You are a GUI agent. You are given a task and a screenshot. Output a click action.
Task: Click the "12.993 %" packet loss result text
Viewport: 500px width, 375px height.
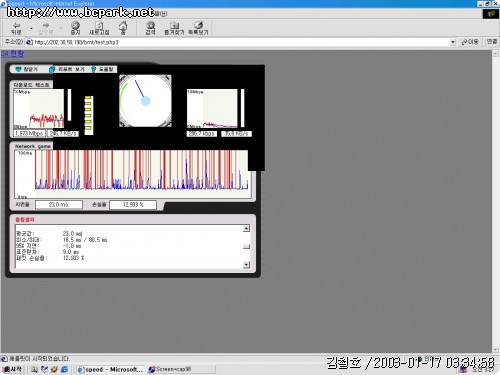pyautogui.click(x=73, y=258)
